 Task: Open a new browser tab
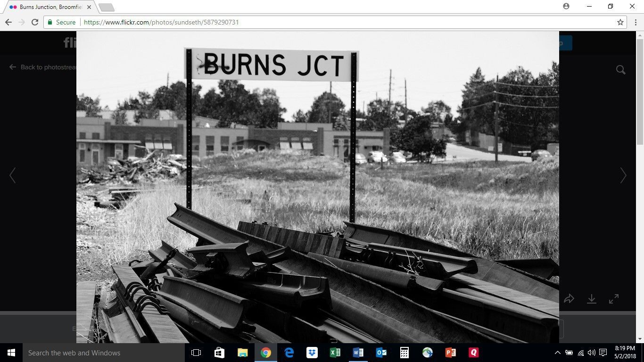(x=107, y=7)
